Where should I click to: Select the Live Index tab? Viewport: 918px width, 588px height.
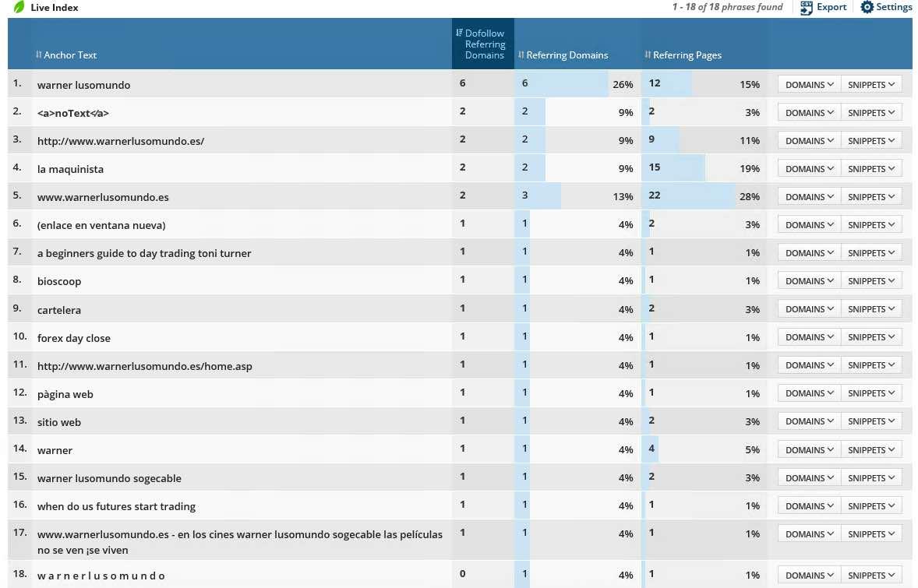tap(55, 7)
